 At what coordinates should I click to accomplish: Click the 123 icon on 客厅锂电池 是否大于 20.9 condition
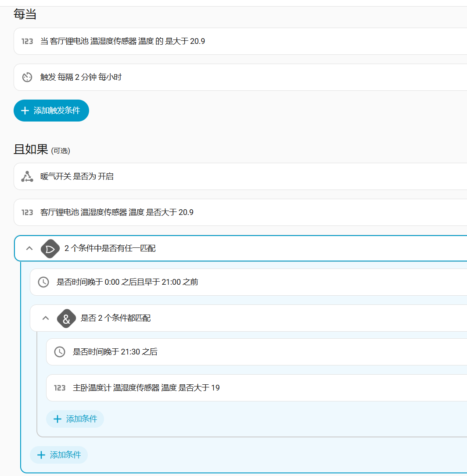tap(27, 212)
